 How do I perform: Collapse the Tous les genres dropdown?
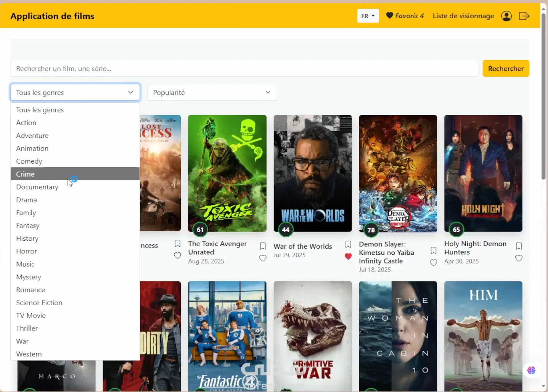[x=75, y=92]
